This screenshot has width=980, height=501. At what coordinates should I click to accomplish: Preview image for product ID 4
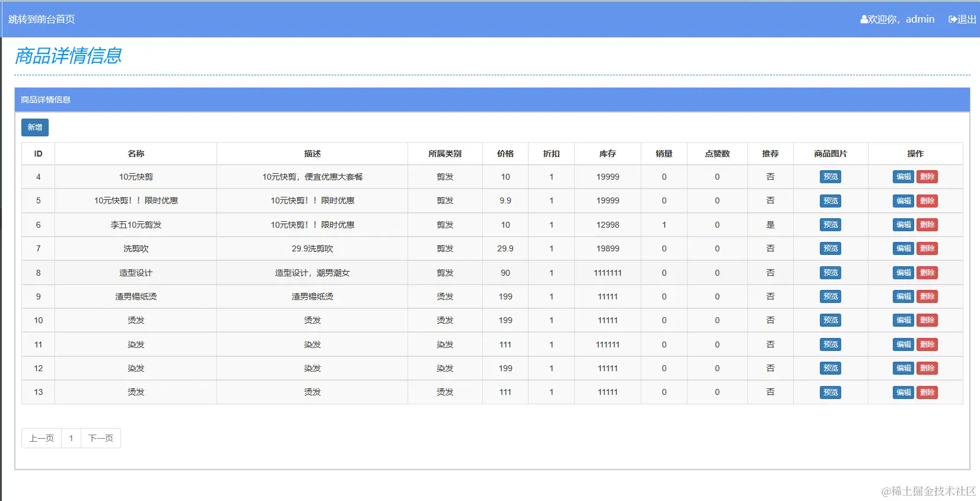(x=831, y=177)
